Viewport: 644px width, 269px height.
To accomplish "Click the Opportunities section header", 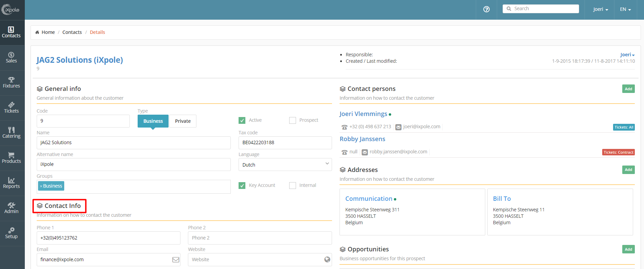I will [x=364, y=249].
